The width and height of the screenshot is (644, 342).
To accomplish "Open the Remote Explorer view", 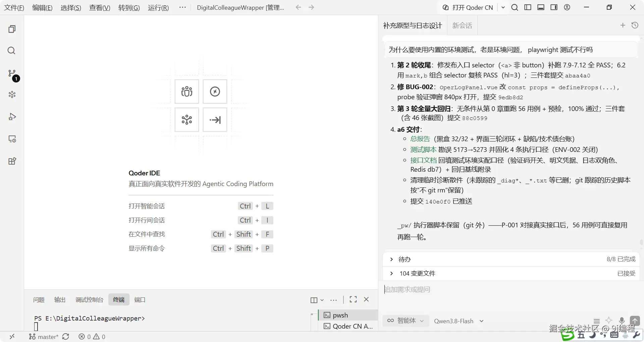I will point(12,139).
